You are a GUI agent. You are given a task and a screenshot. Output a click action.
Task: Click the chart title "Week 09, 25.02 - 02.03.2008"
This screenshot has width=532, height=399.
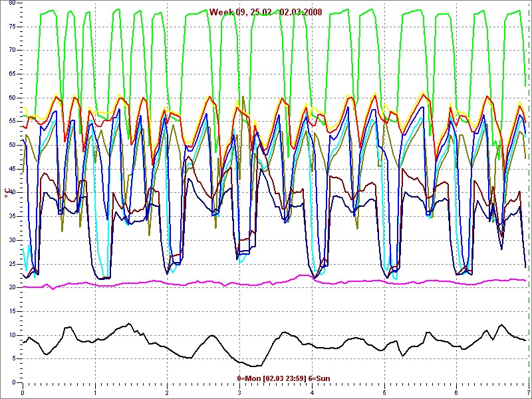click(x=265, y=12)
